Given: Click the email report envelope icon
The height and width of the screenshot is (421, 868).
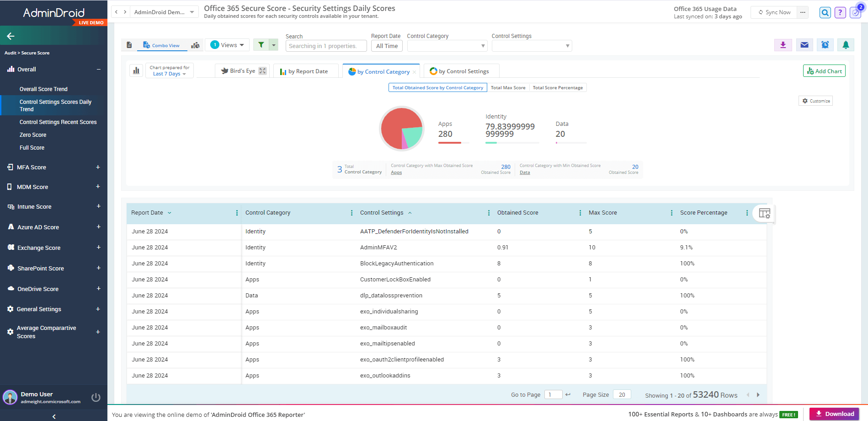Looking at the screenshot, I should 804,45.
